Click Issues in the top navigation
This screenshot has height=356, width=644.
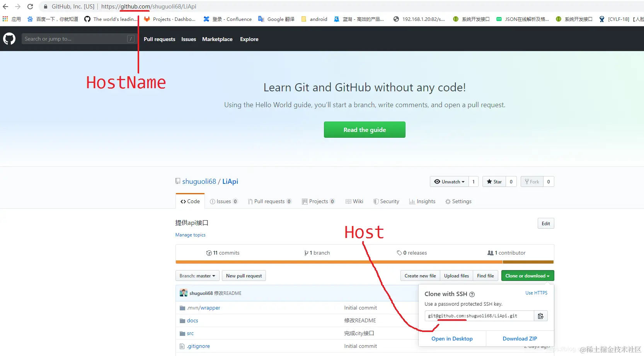[189, 39]
